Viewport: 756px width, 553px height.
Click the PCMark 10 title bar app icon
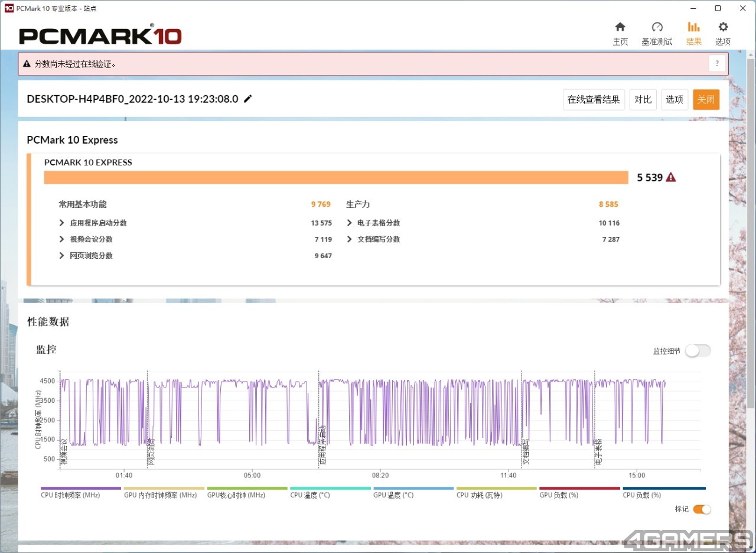point(9,8)
